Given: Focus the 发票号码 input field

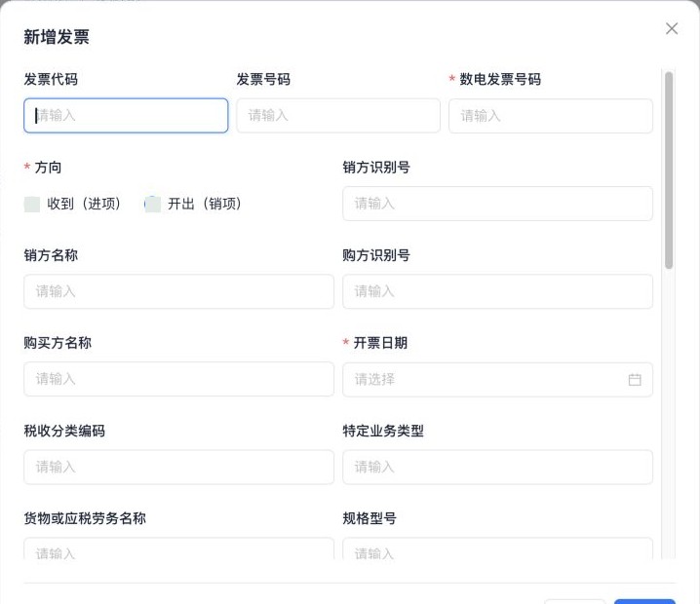Looking at the screenshot, I should point(338,116).
